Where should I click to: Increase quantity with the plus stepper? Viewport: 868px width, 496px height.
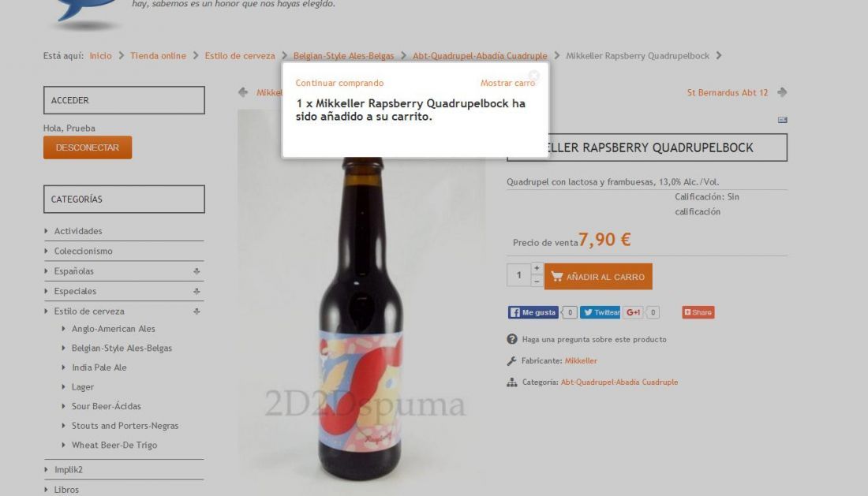[x=537, y=268]
